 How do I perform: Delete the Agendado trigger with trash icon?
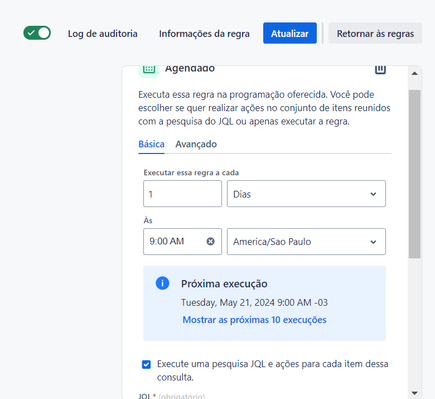pyautogui.click(x=380, y=70)
